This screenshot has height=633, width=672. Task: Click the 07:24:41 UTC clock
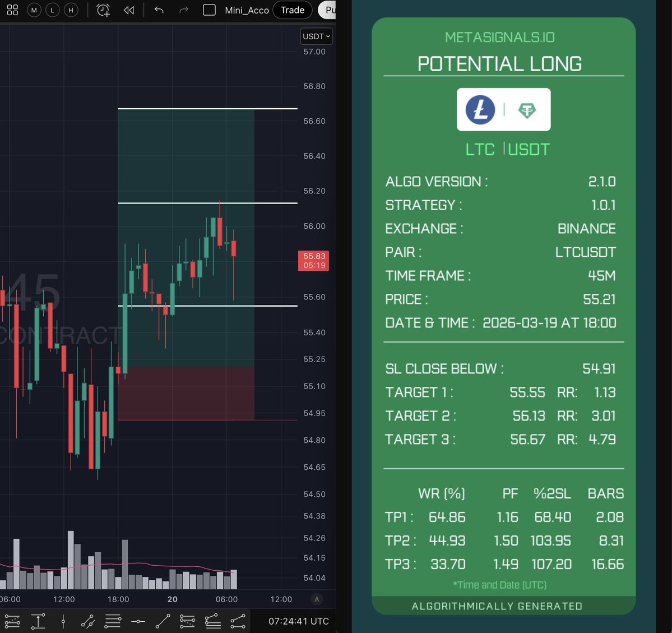[299, 621]
